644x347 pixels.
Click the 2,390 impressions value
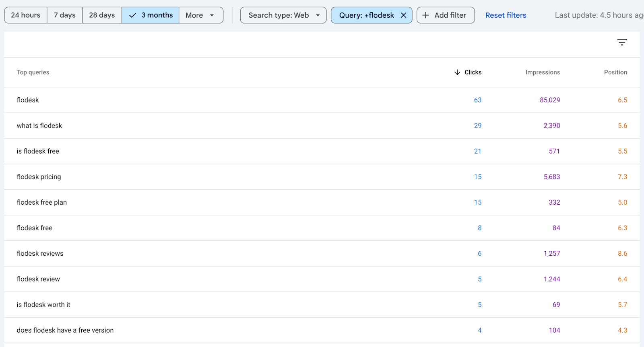552,125
